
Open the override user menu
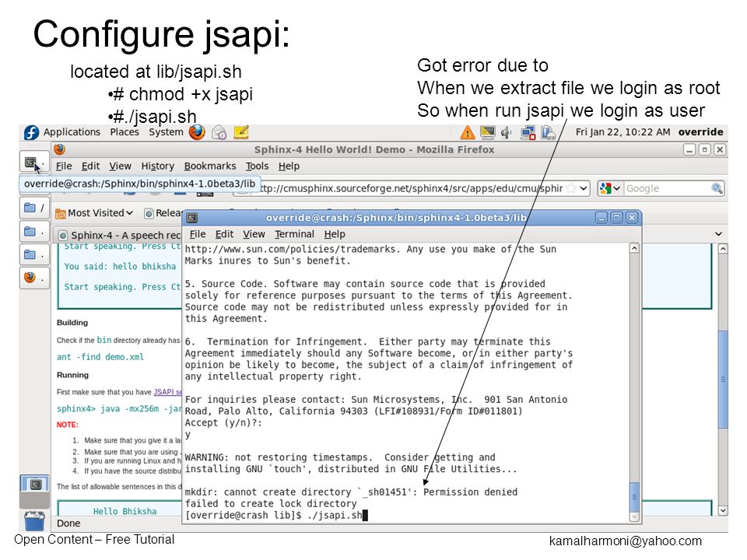pos(701,132)
